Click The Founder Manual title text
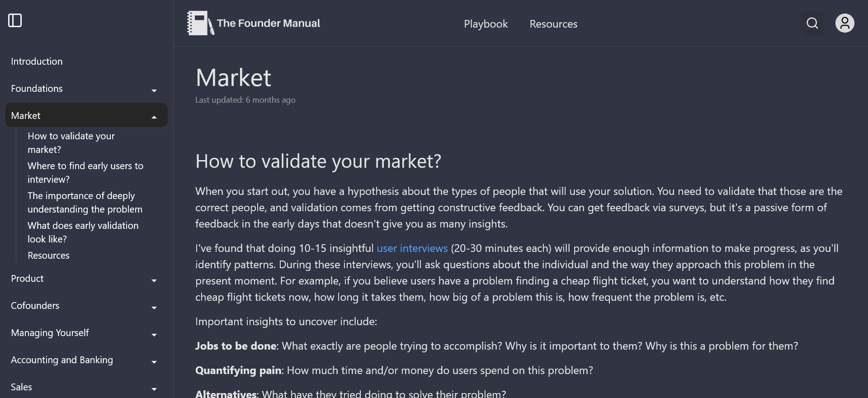 click(x=268, y=23)
